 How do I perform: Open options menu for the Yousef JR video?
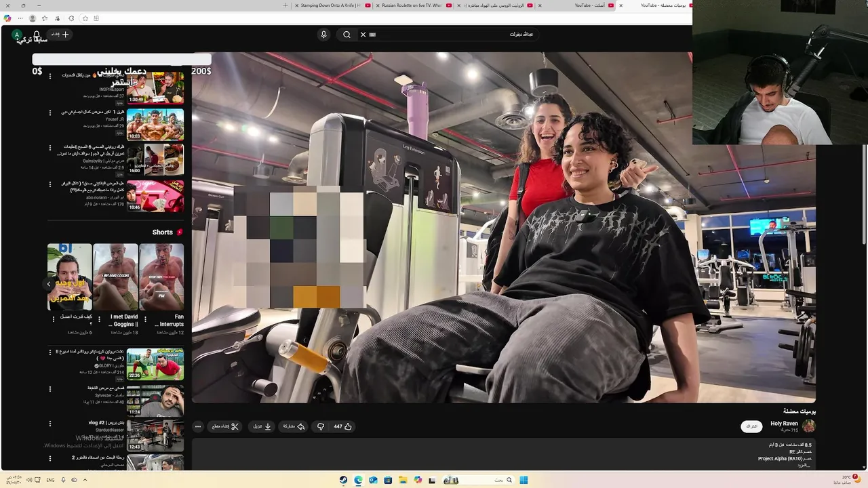point(50,113)
